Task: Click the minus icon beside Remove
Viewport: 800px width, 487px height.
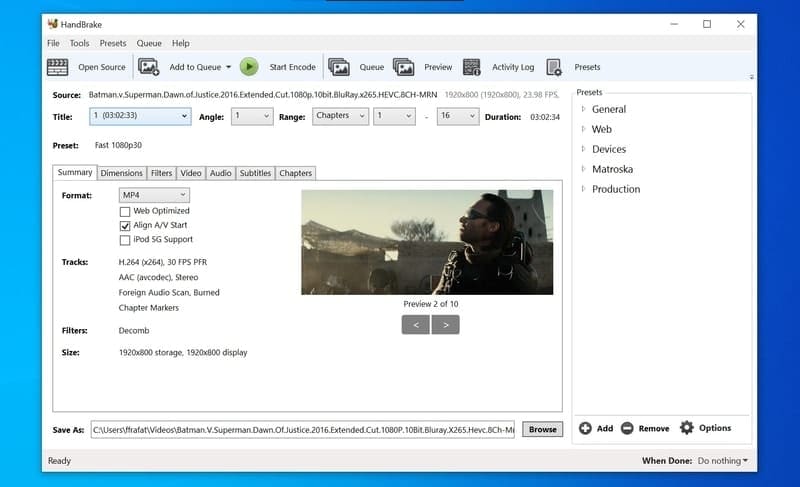Action: (627, 428)
